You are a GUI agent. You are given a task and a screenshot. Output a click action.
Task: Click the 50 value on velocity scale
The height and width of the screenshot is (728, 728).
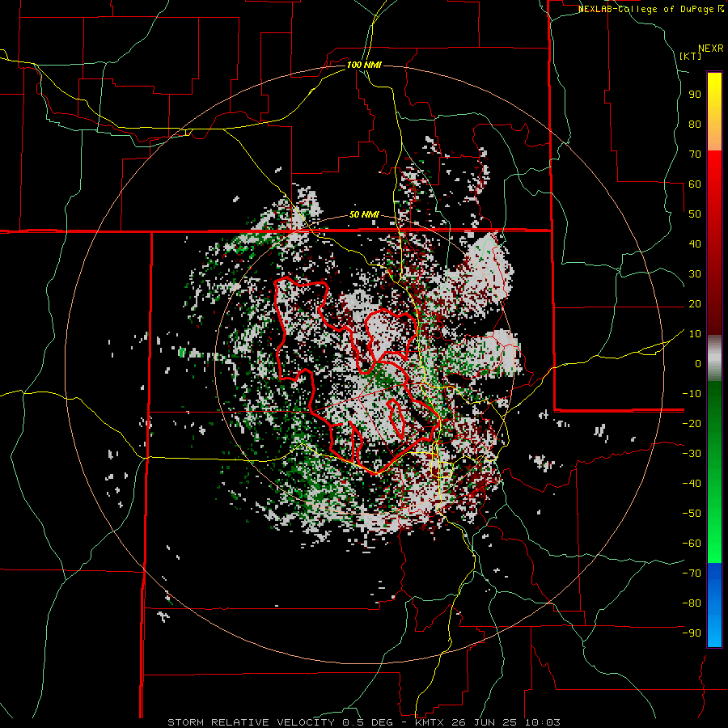[x=695, y=214]
